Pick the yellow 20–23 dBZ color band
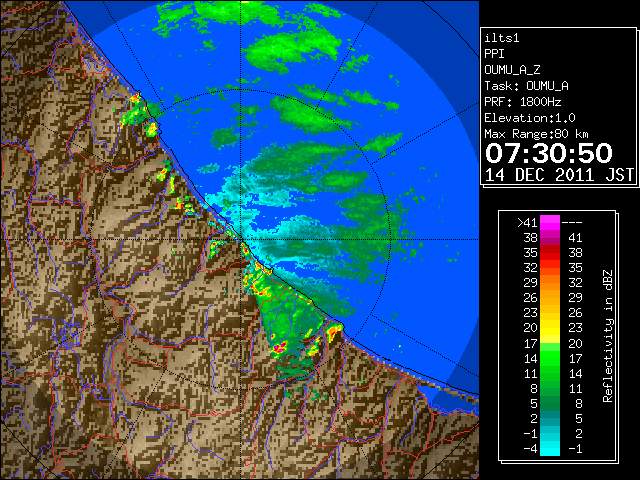Viewport: 640px width, 480px height. tap(550, 328)
